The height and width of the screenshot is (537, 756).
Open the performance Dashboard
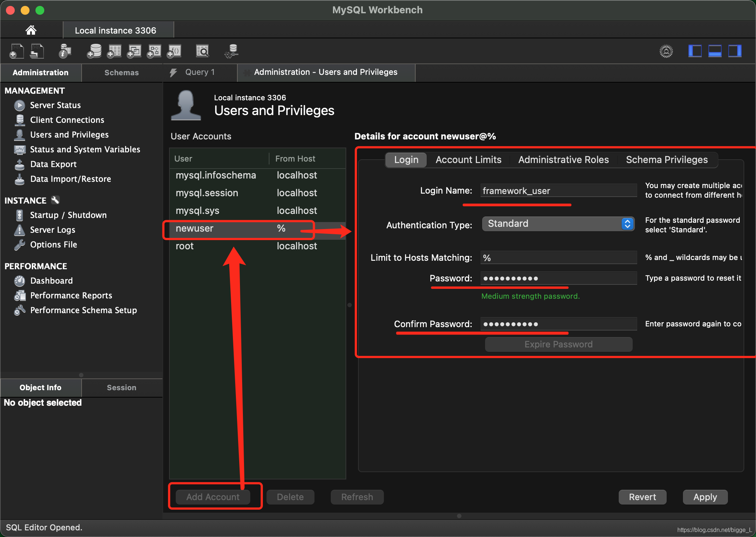(x=51, y=281)
